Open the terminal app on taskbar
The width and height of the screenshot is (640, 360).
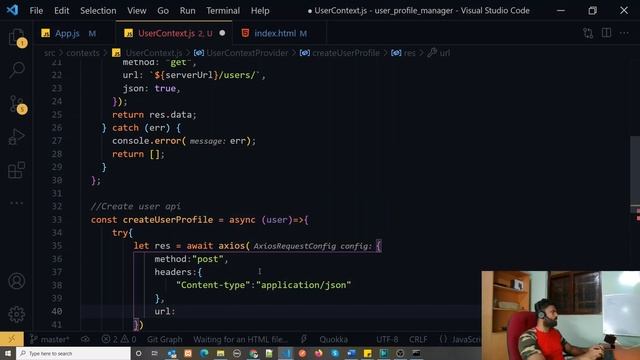(416, 353)
